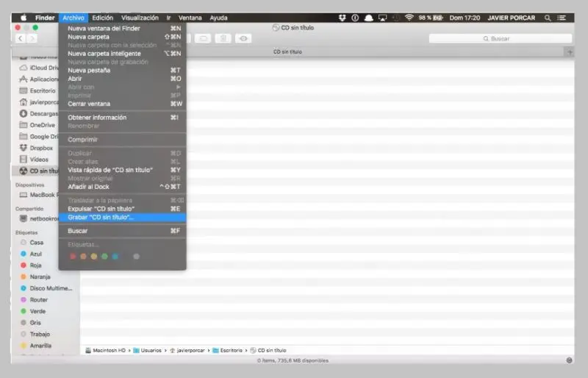Open the Ayuda menu
The image size is (588, 378).
(x=218, y=18)
